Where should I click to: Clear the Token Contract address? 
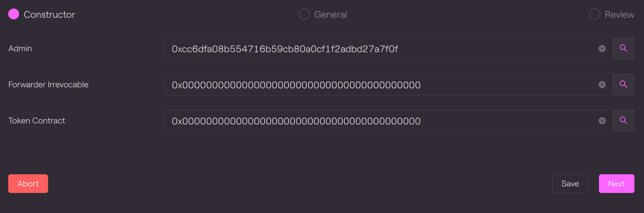602,121
